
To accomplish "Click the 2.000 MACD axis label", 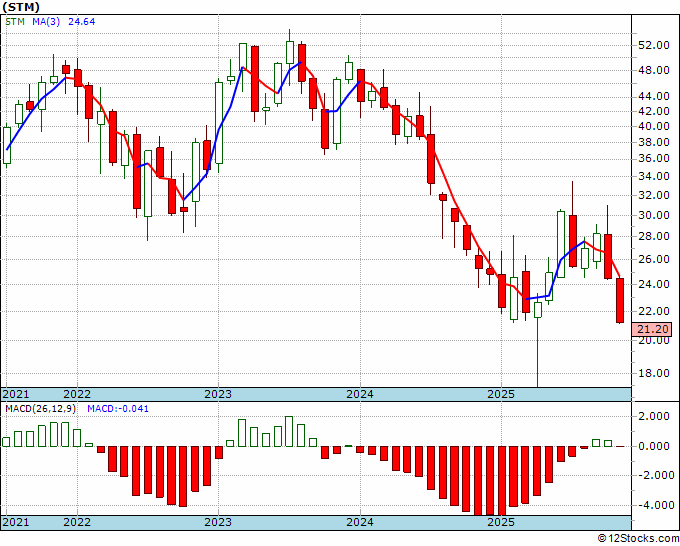I will click(654, 416).
